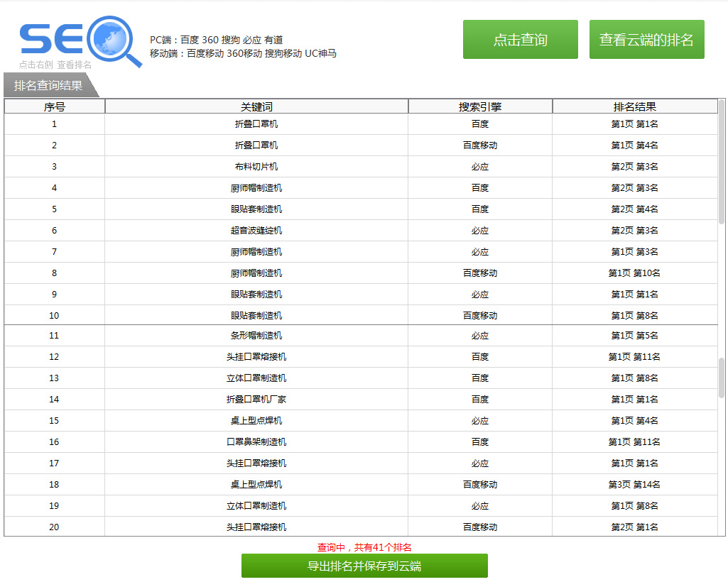Image resolution: width=728 pixels, height=582 pixels.
Task: Click row number 13 cell
Action: 54,378
